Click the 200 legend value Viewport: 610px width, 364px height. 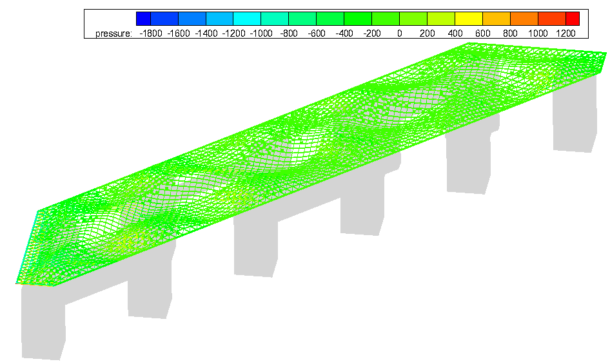coord(427,34)
